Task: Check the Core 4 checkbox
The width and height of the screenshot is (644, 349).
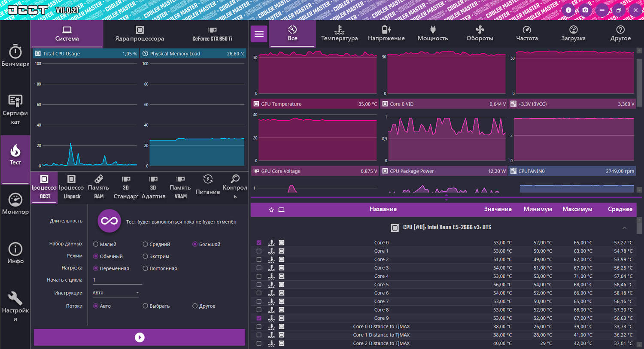Action: point(259,276)
